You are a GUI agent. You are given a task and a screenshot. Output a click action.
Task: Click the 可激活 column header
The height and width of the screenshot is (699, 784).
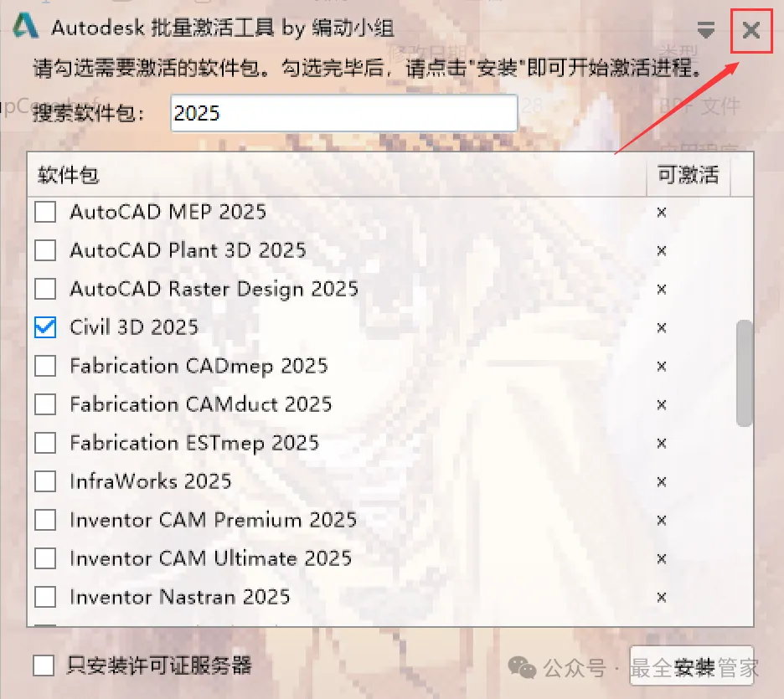tap(689, 175)
